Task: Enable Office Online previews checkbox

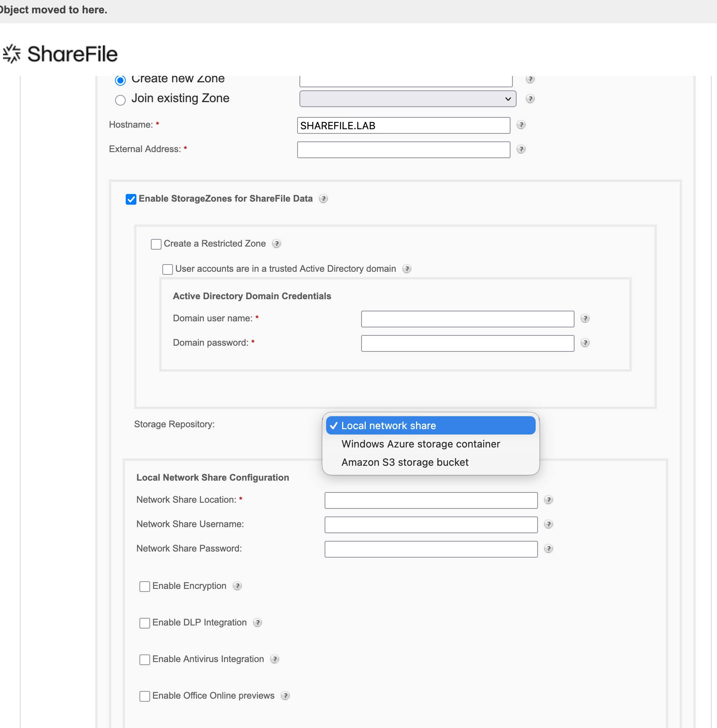Action: pos(145,696)
